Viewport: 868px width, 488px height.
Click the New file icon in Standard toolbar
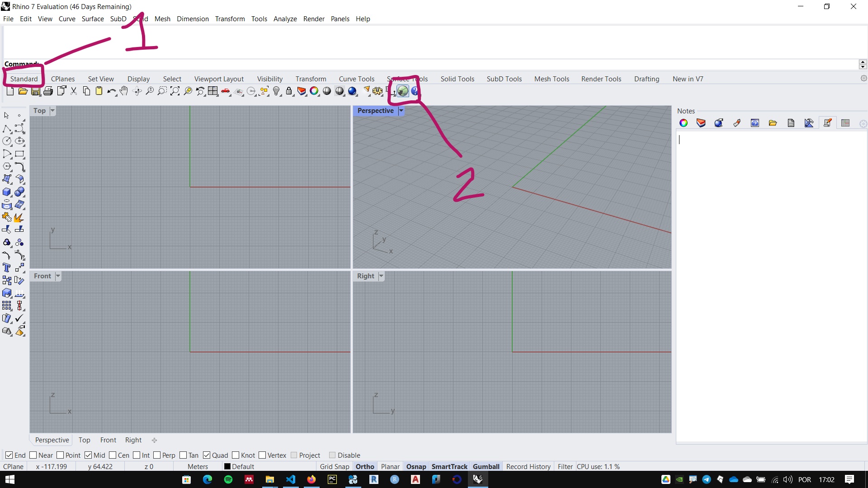click(x=10, y=91)
